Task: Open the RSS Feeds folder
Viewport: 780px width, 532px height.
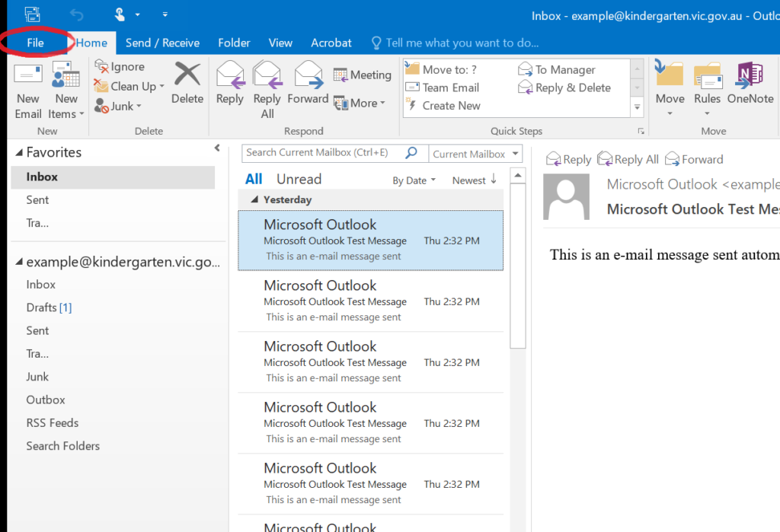Action: (x=53, y=422)
